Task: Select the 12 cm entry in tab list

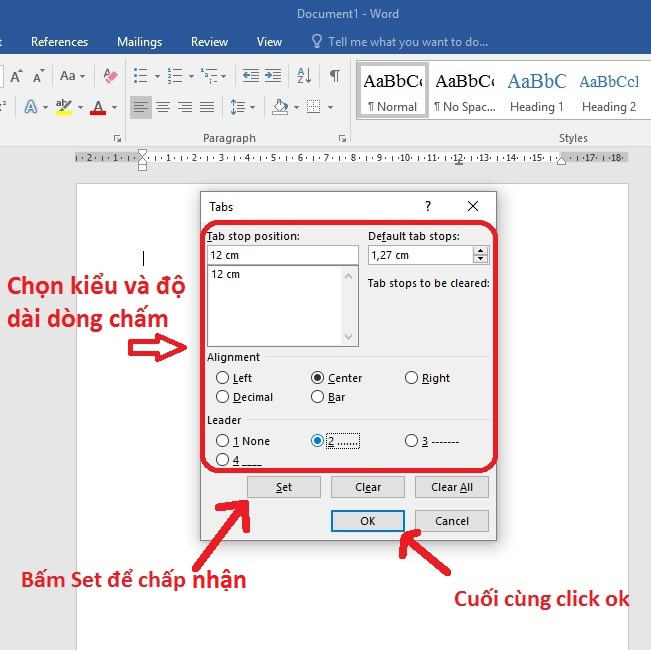Action: (x=225, y=274)
